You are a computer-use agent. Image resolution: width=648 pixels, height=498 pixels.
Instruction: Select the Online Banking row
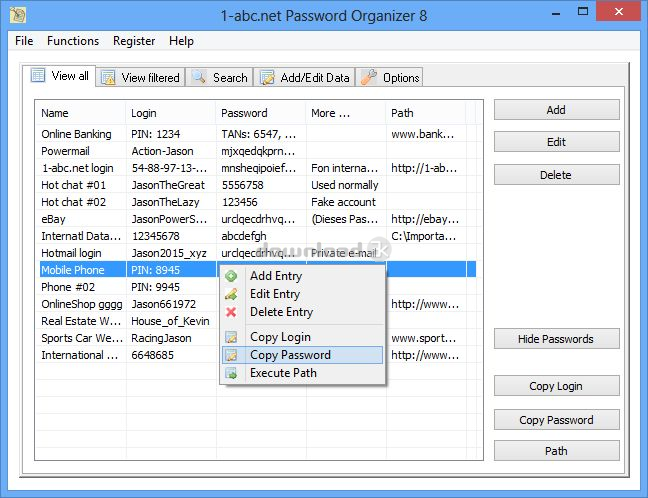[x=258, y=134]
